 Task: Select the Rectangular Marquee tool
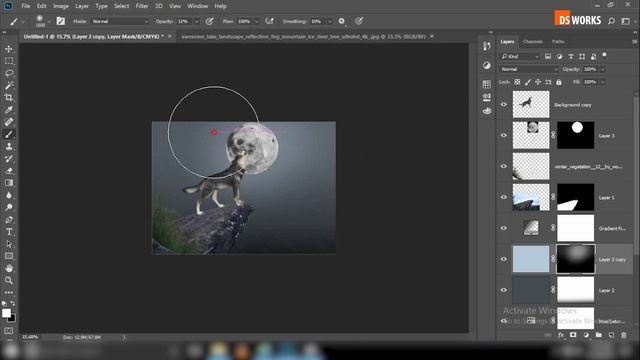point(9,61)
